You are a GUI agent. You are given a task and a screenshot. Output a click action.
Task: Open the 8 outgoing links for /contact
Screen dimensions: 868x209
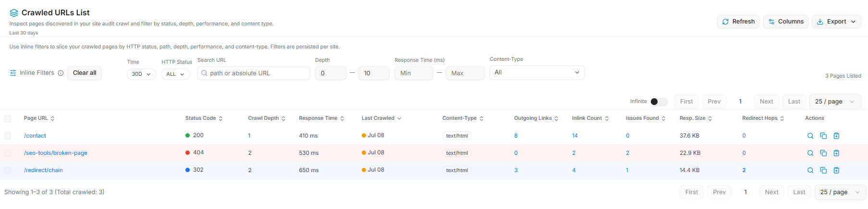coord(516,136)
